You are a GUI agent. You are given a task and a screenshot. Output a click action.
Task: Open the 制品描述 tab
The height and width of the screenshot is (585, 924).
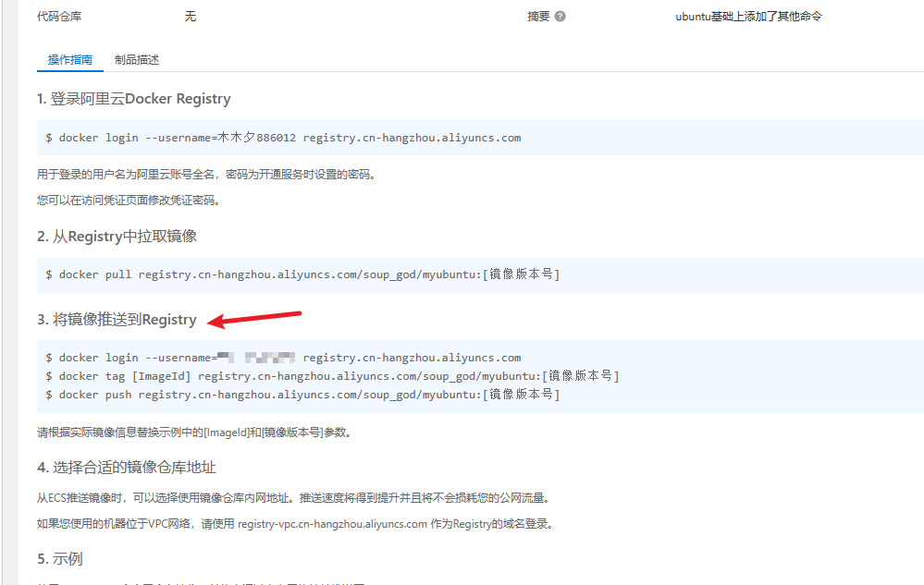coord(137,60)
